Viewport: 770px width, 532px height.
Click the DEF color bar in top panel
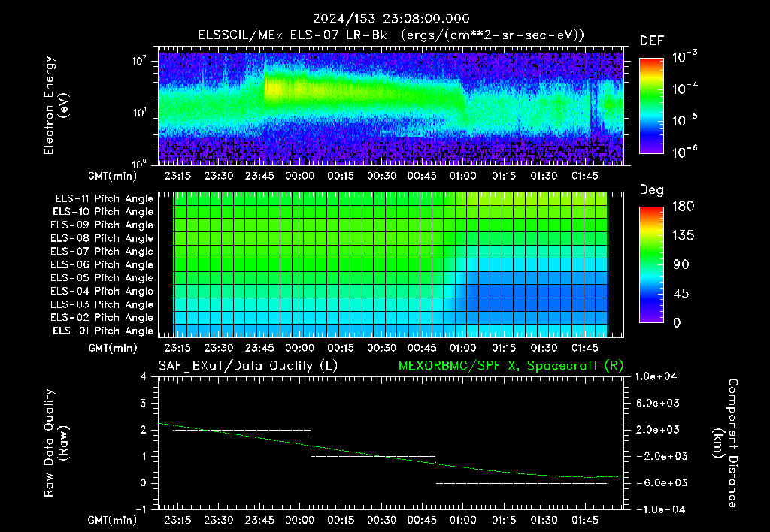651,106
